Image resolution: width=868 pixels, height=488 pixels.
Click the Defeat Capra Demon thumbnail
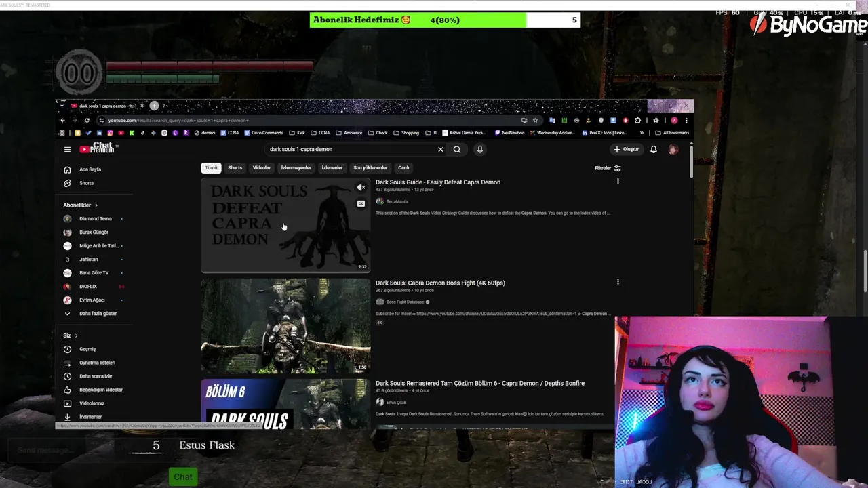285,226
